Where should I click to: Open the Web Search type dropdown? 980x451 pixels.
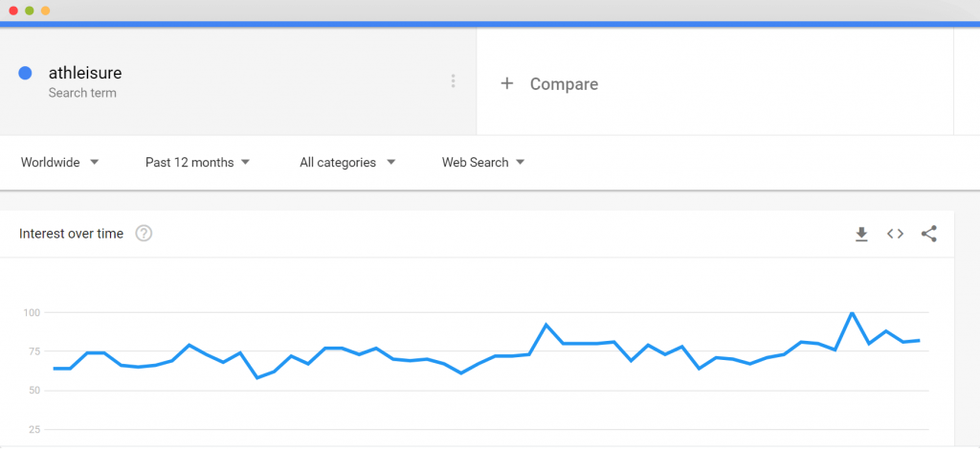point(483,163)
